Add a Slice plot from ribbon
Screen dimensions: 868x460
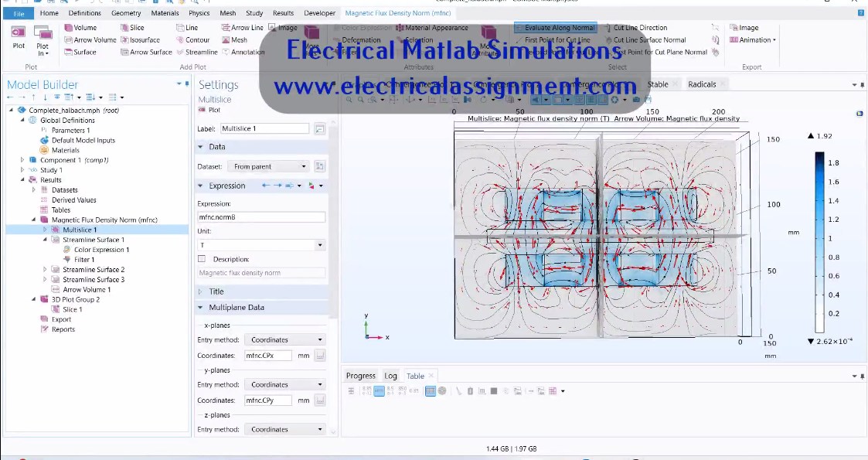132,28
